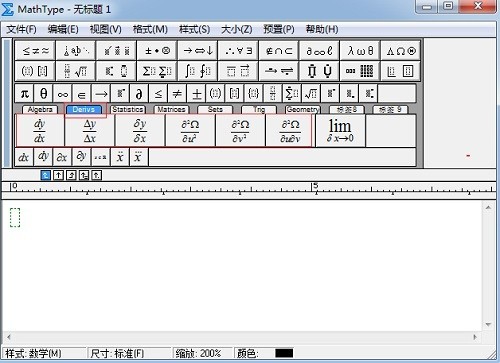
Task: Open the 预置(P) menu
Action: [279, 30]
